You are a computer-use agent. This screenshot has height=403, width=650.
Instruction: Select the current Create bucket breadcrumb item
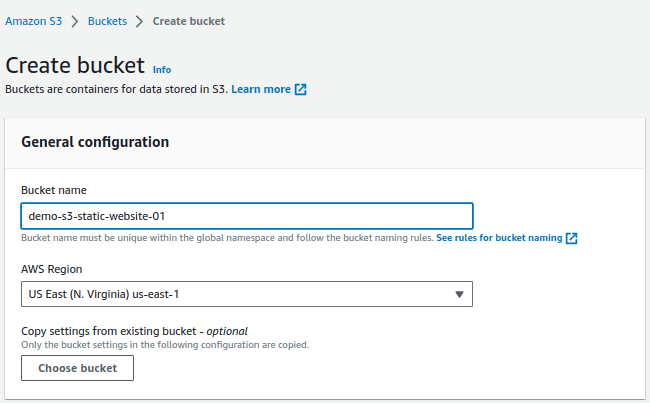tap(189, 21)
